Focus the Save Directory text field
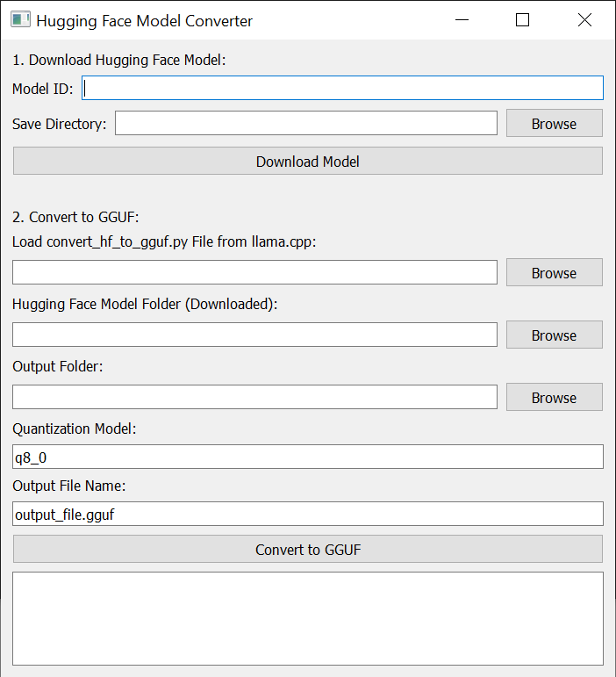Viewport: 616px width, 677px height. (x=306, y=123)
